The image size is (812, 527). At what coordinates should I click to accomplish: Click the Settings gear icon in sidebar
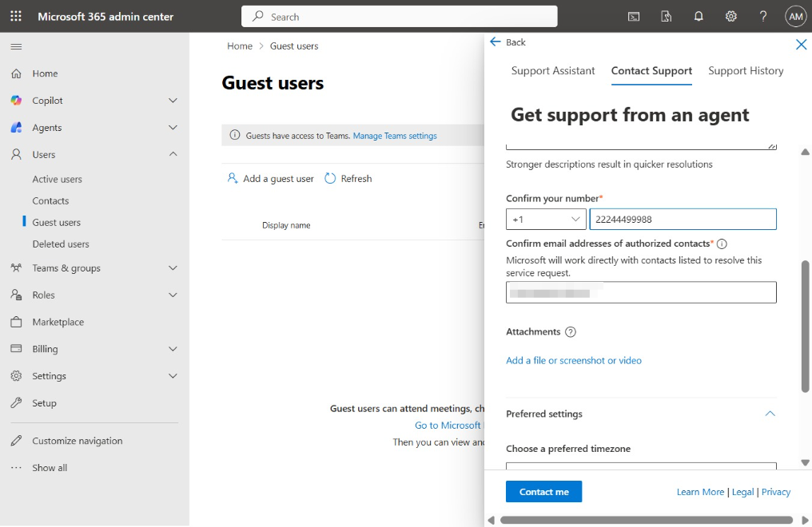[16, 375]
